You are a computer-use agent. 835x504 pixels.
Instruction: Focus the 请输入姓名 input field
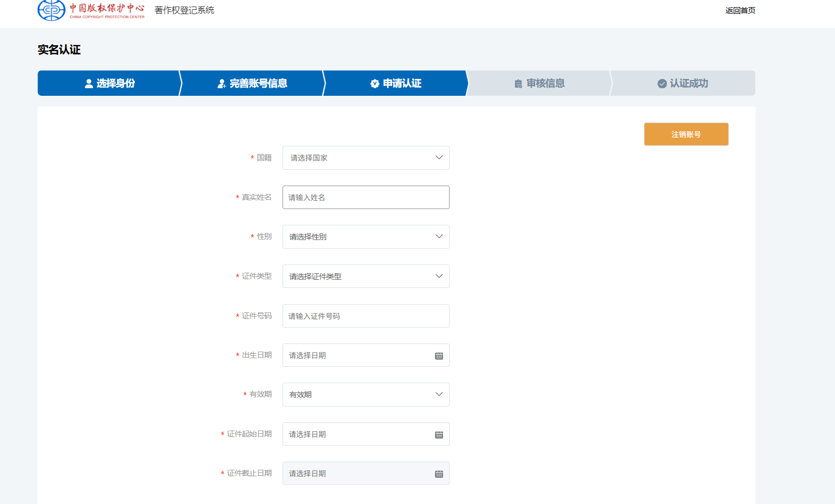coord(366,198)
